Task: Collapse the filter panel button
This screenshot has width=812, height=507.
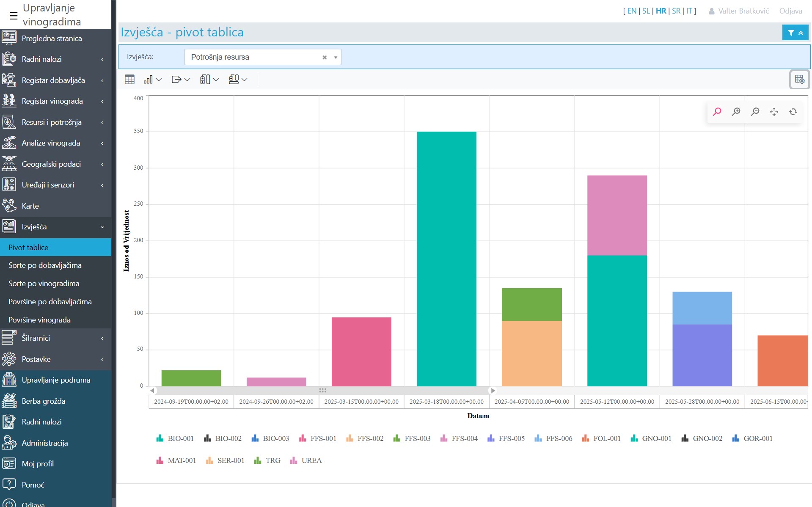Action: (795, 33)
